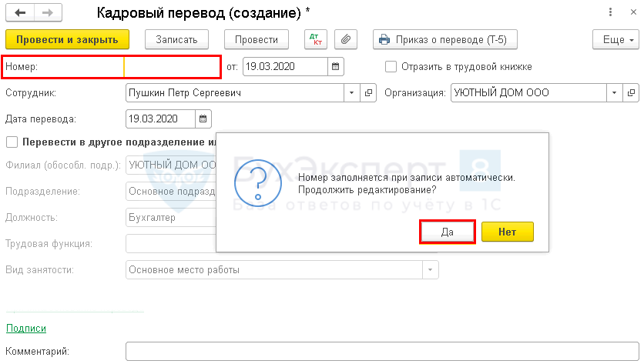The height and width of the screenshot is (364, 644).
Task: Open calendar picker next to document date
Action: pos(335,67)
